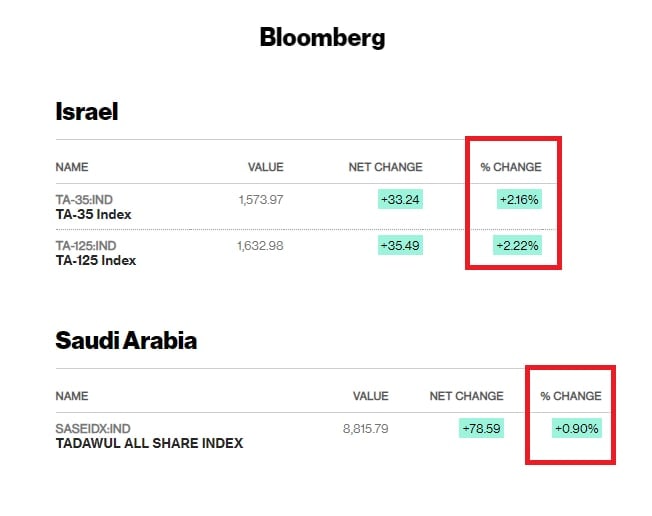The height and width of the screenshot is (516, 652).
Task: Click the +33.24 net change badge
Action: coord(400,200)
